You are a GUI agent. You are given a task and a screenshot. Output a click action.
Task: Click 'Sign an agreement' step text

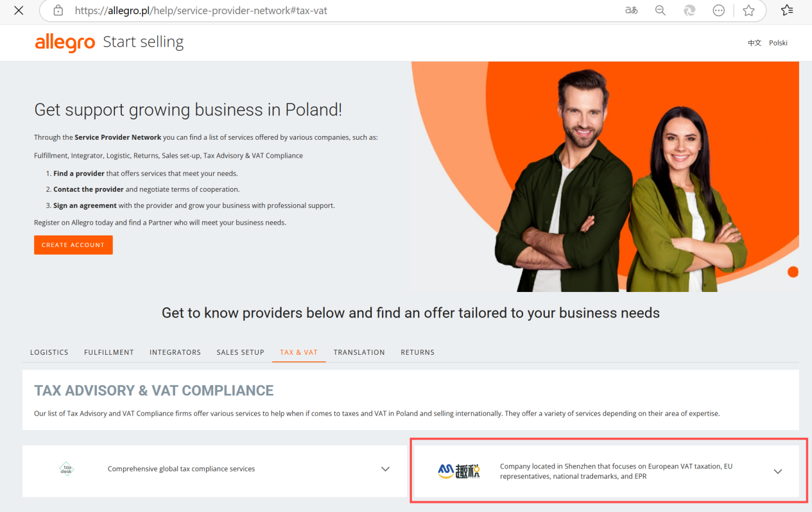pyautogui.click(x=85, y=206)
